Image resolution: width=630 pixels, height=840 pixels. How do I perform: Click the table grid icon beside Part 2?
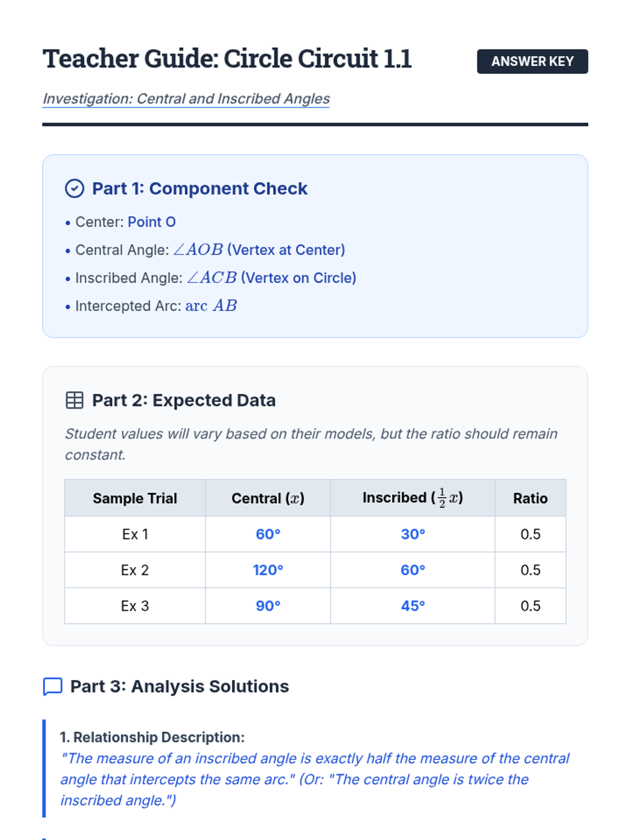(x=75, y=400)
